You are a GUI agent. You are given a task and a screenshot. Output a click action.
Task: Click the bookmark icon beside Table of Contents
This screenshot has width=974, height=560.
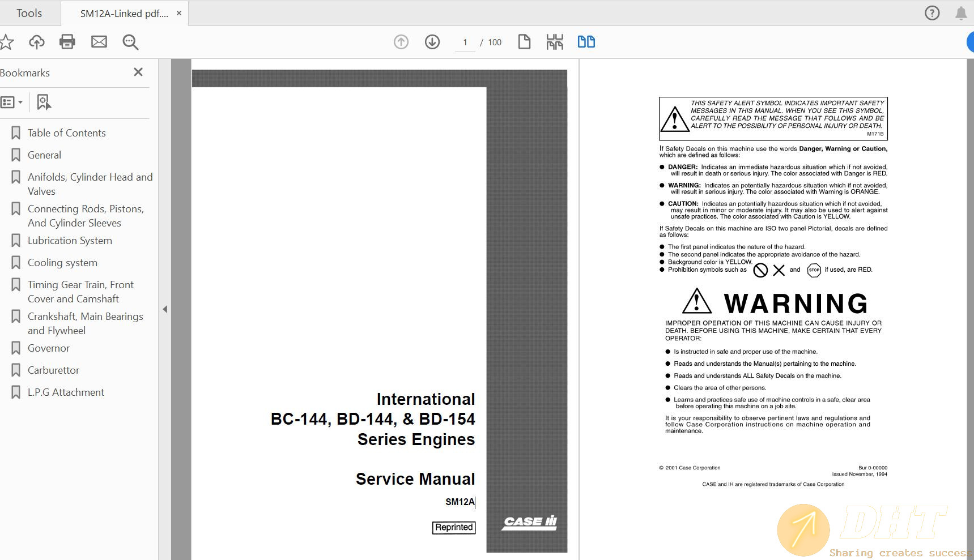(16, 133)
